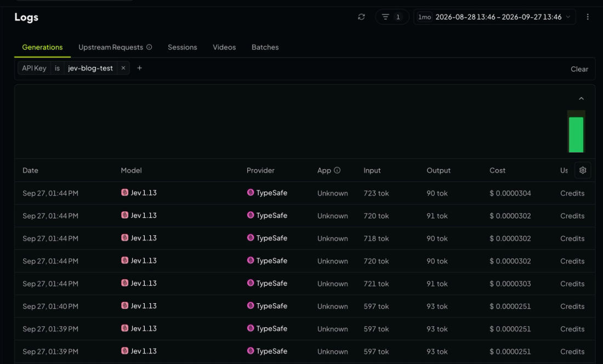Edit the jev-blog-test filter value
This screenshot has width=603, height=364.
point(90,68)
